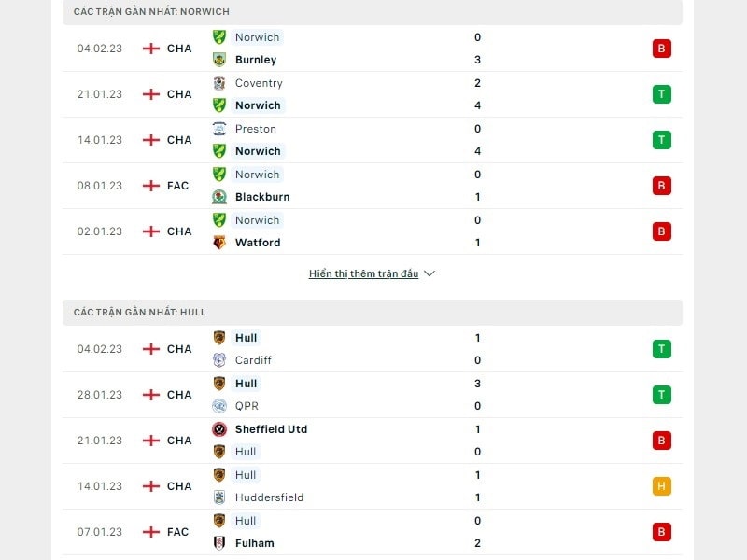Open the Hiển thị thêm trận đấu link
The height and width of the screenshot is (560, 747).
[x=362, y=273]
